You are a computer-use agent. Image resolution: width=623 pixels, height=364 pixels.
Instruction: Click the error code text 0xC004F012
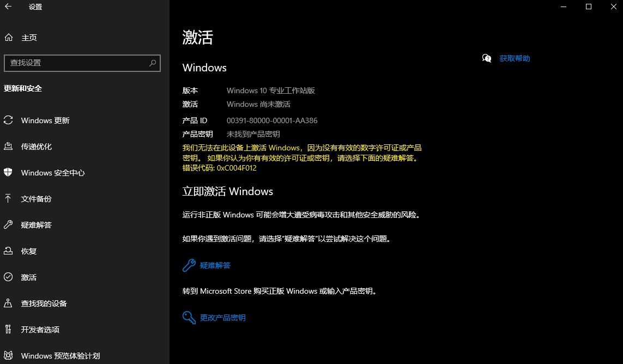pyautogui.click(x=237, y=168)
